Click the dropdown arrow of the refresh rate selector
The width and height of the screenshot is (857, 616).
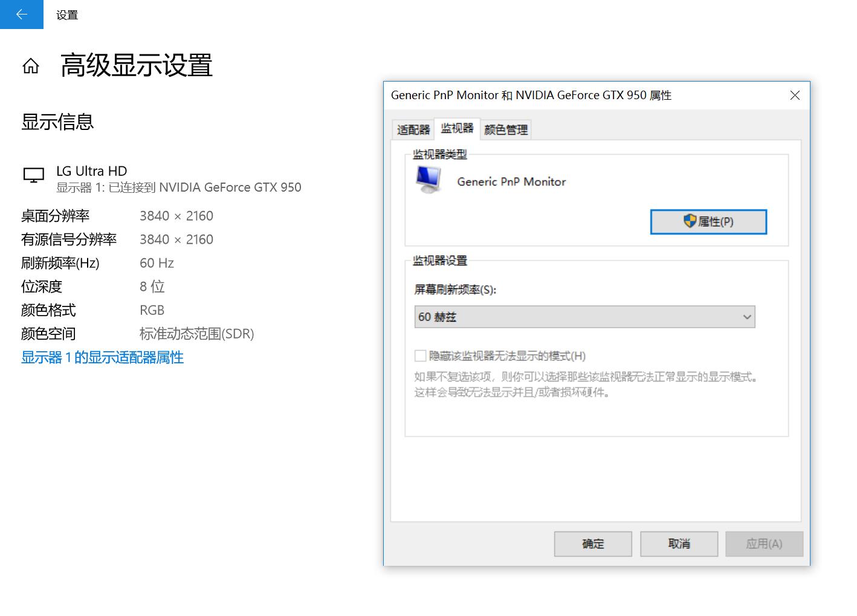tap(746, 316)
